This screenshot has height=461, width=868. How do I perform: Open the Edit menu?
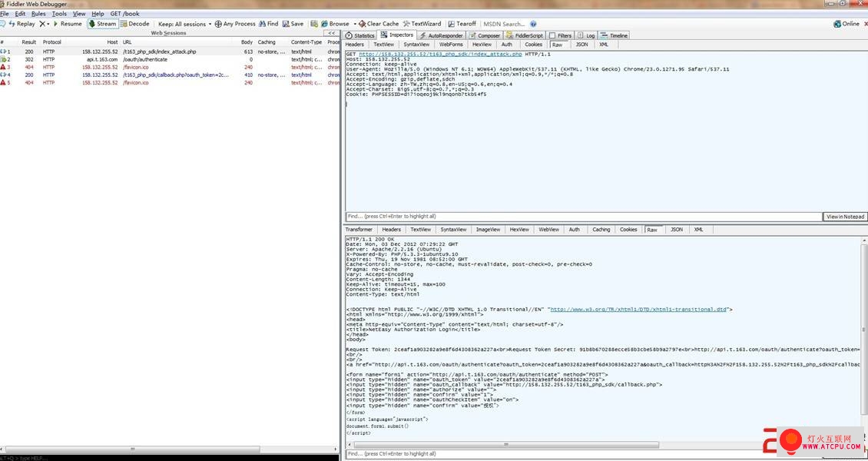click(20, 13)
